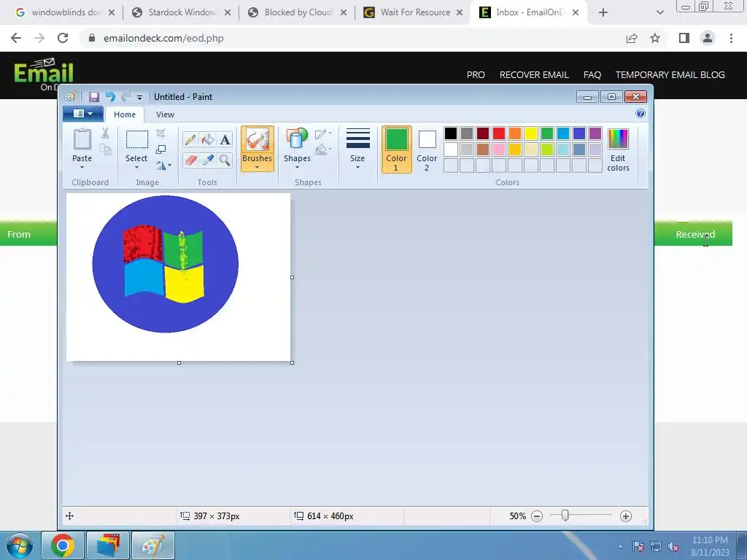Click the Copy icon in Clipboard group
The width and height of the screenshot is (747, 560).
point(105,149)
